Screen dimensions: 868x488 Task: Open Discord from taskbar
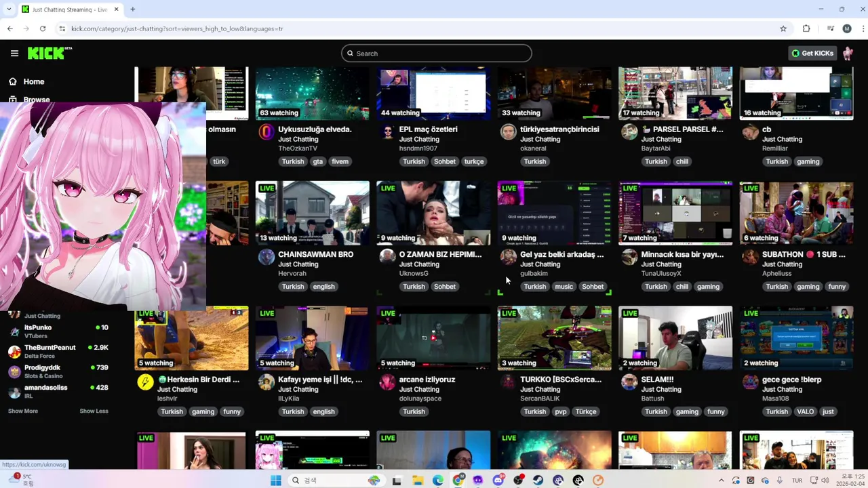498,481
